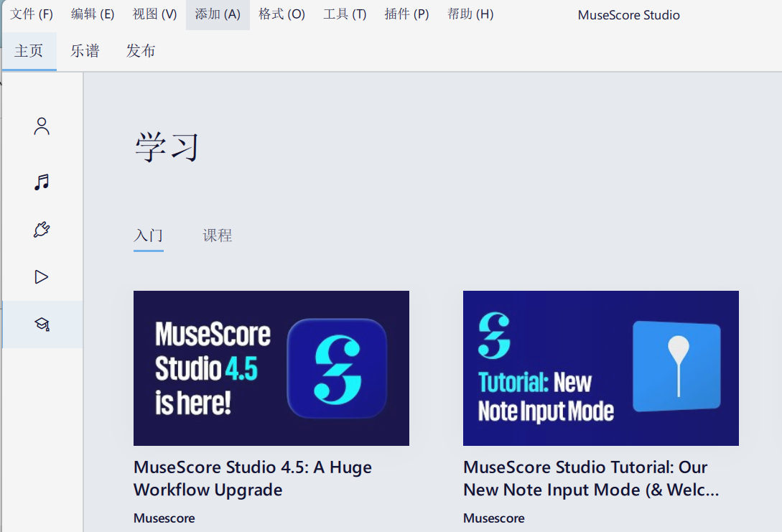This screenshot has height=532, width=782.
Task: Open the graduation cap learn icon
Action: [42, 324]
